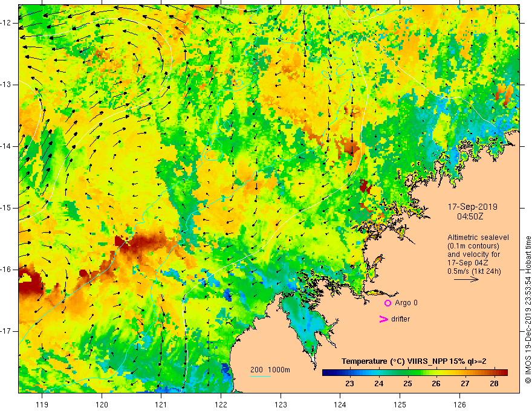This screenshot has height=411, width=532.
Task: Click the colorbar label 25
Action: (x=407, y=384)
